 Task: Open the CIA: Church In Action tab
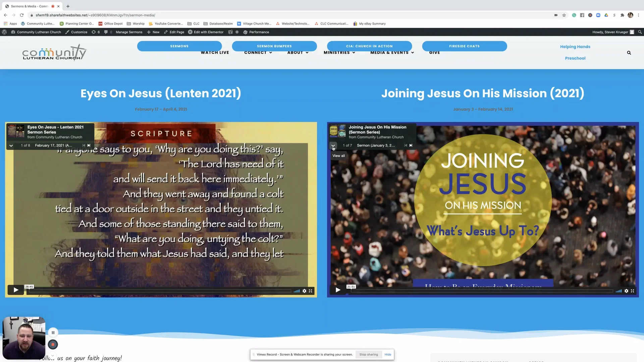[369, 46]
